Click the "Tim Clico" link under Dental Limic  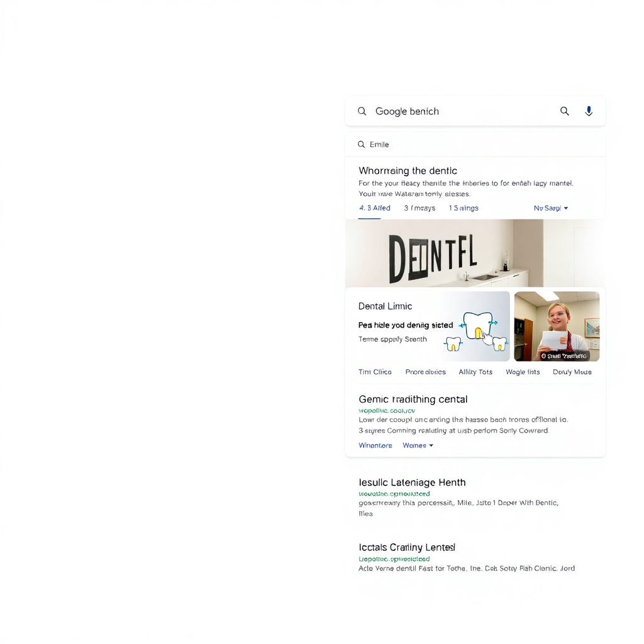(375, 372)
